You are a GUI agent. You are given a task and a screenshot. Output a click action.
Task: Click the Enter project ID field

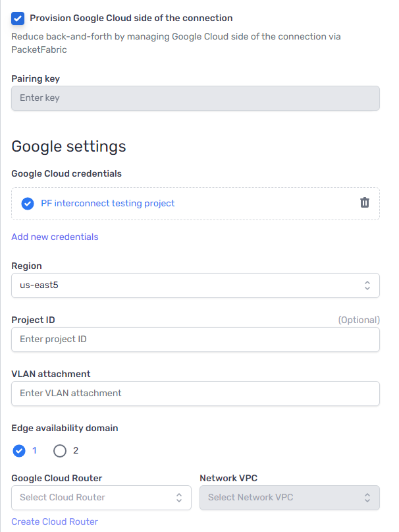pyautogui.click(x=196, y=340)
